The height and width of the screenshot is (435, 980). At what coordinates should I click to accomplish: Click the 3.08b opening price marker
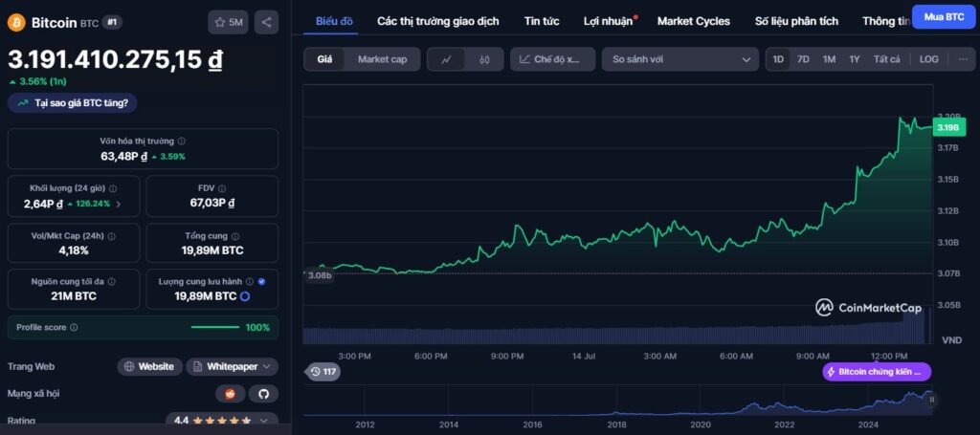320,275
